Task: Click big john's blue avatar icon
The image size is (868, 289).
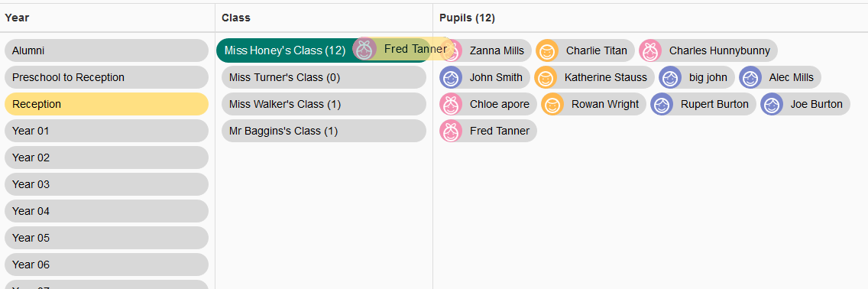Action: pos(670,77)
